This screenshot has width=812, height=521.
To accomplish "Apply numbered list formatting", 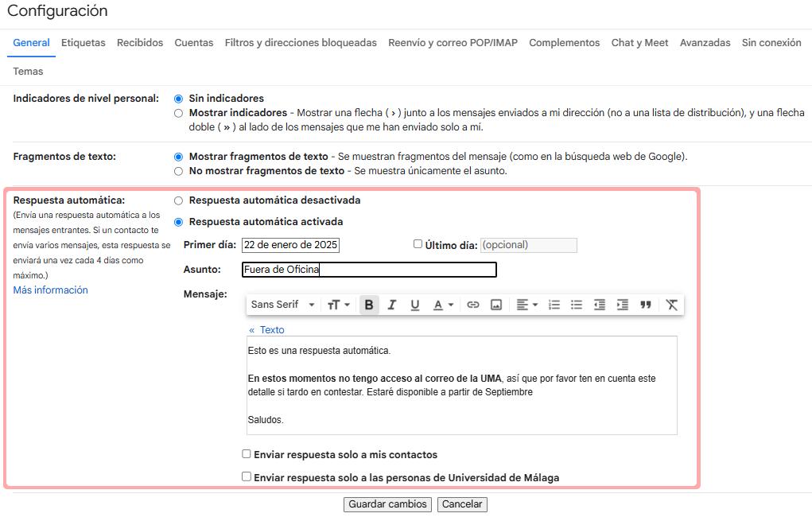I will (x=554, y=305).
